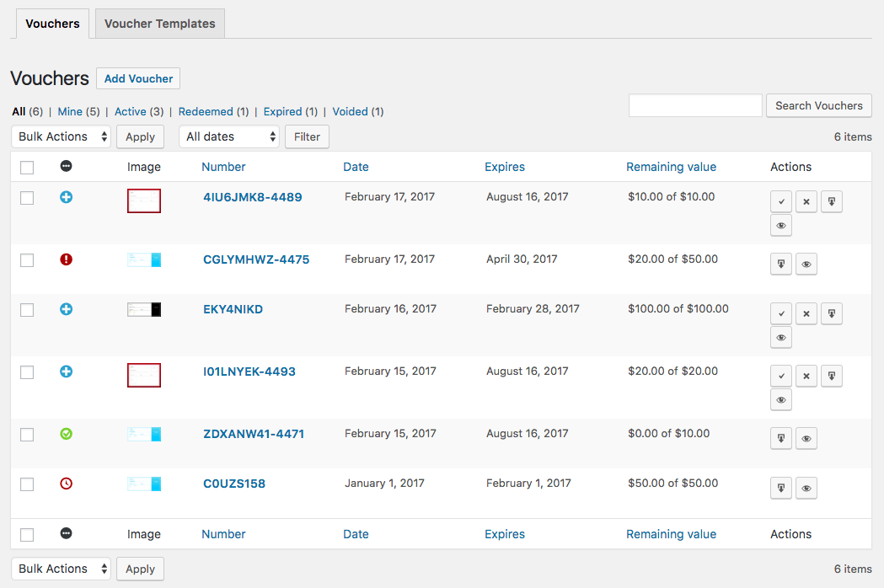Select the checkbox for voucher C0UZS158
884x588 pixels.
(x=27, y=484)
